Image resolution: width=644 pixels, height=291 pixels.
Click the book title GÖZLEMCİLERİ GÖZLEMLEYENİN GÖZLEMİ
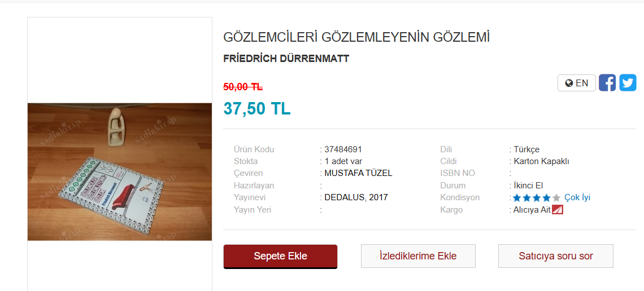356,37
